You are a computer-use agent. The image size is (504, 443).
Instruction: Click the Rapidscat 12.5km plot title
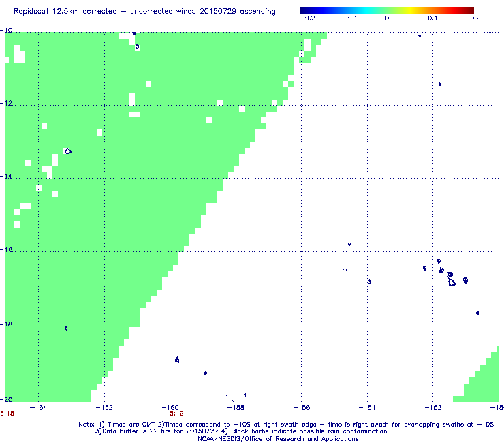(144, 12)
